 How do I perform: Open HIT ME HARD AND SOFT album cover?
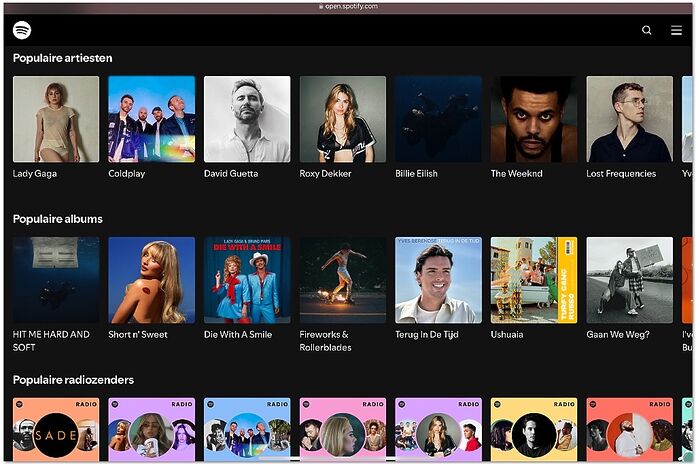56,280
